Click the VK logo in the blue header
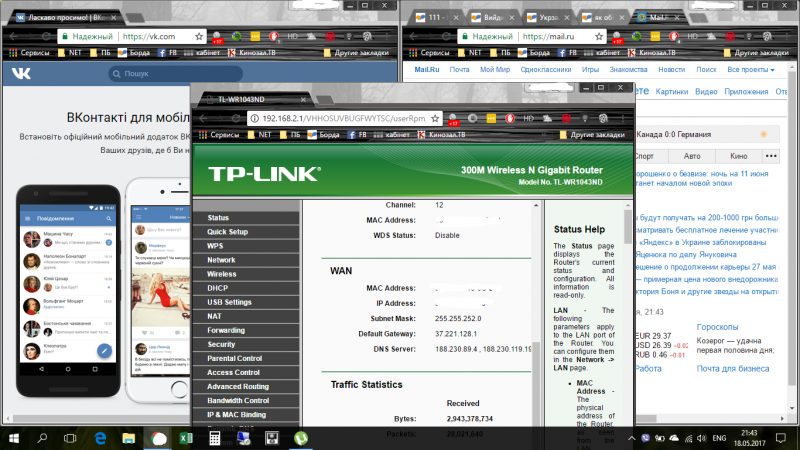This screenshot has width=800, height=450. (x=21, y=73)
